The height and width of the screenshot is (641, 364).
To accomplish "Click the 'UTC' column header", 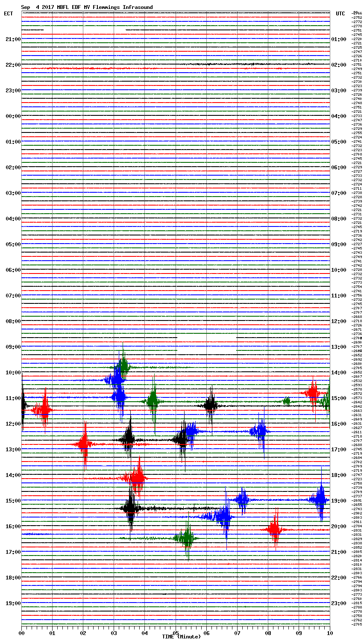I will [x=340, y=14].
